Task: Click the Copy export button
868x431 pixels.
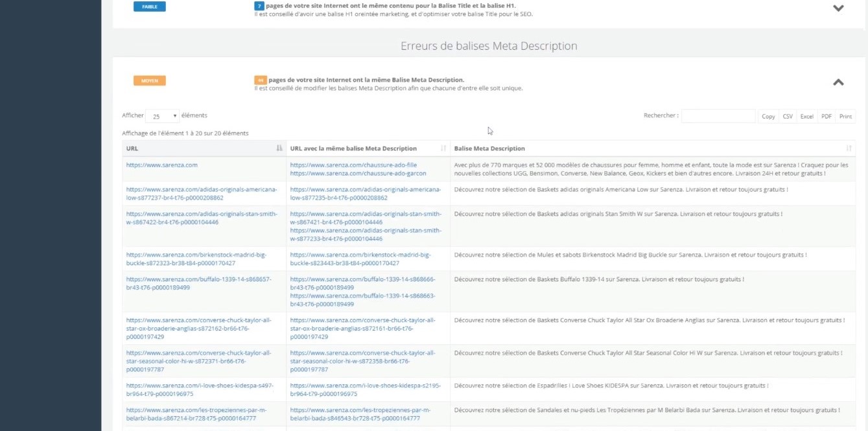Action: pos(768,116)
